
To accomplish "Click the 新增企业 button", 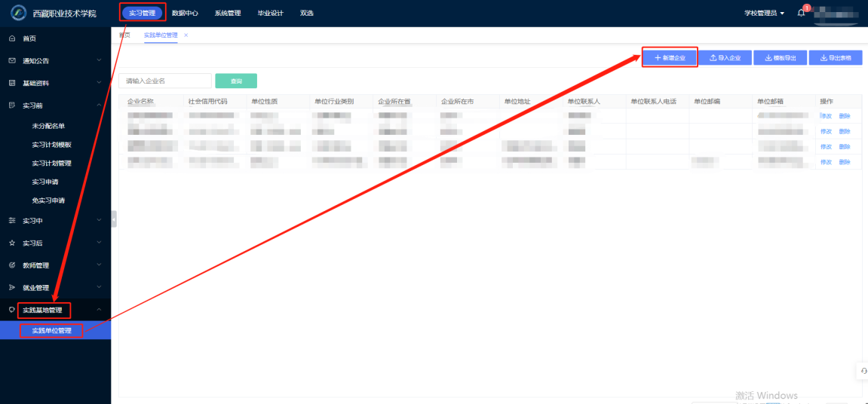I will 670,58.
